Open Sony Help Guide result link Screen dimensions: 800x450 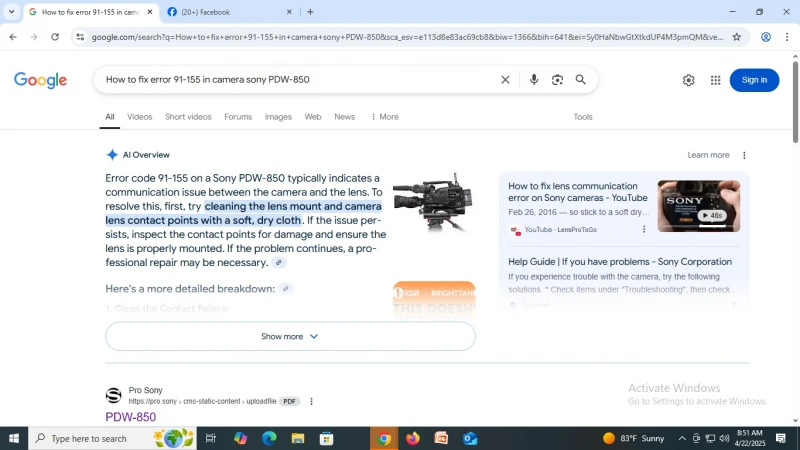tap(620, 262)
